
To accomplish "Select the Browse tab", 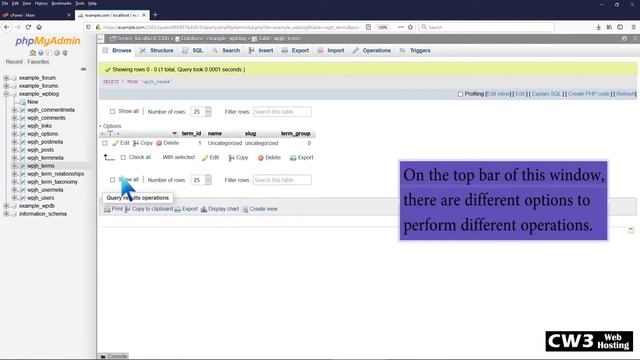I will pos(117,51).
